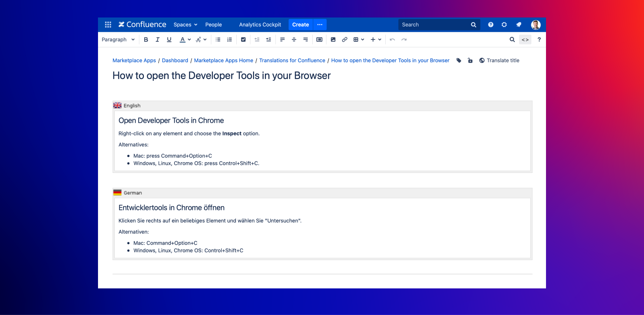The height and width of the screenshot is (315, 644).
Task: Toggle underline text formatting
Action: [x=169, y=40]
